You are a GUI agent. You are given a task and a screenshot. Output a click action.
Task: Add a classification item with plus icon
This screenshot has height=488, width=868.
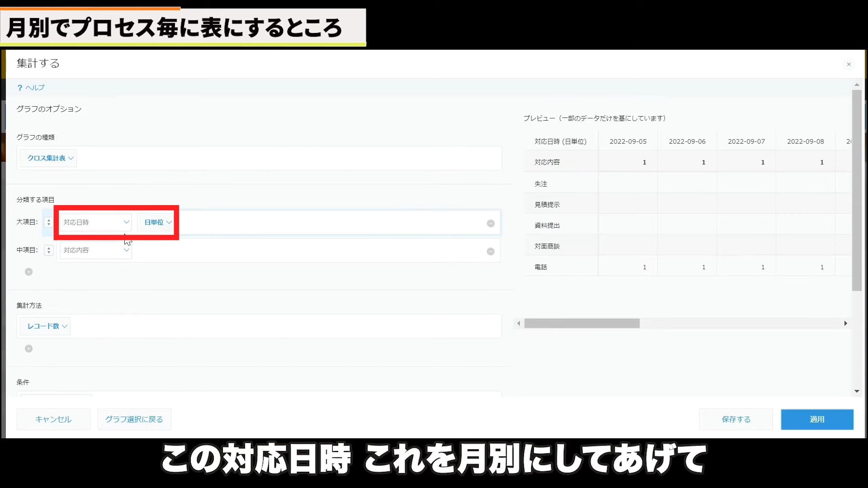coord(28,272)
